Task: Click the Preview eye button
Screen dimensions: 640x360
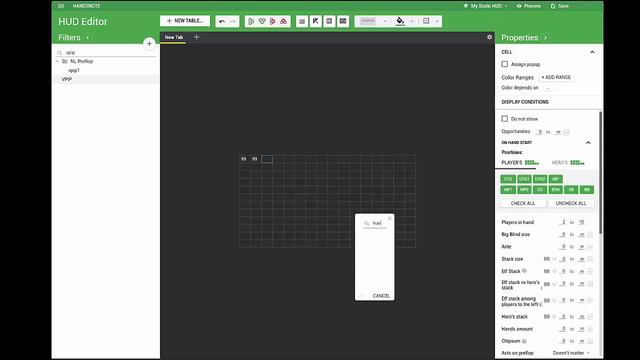Action: pos(529,6)
